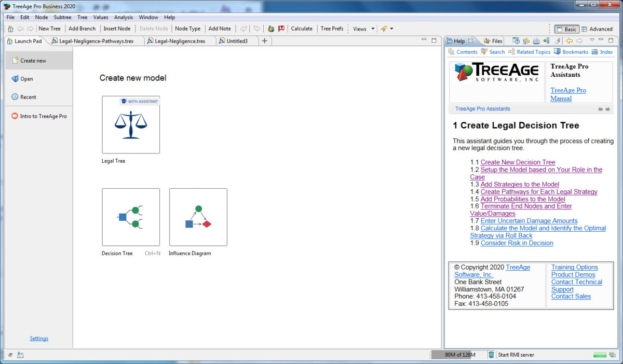Switch to Advanced toolbar mode

598,29
